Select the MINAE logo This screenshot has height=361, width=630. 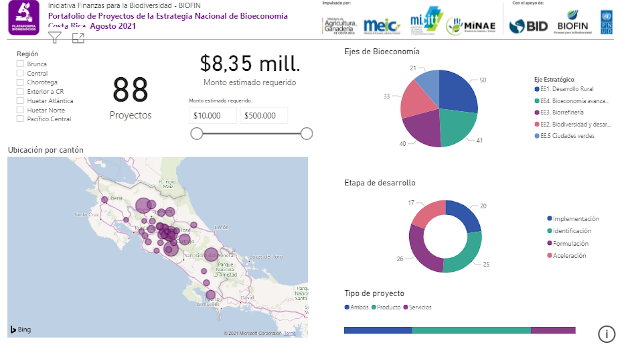pos(471,27)
